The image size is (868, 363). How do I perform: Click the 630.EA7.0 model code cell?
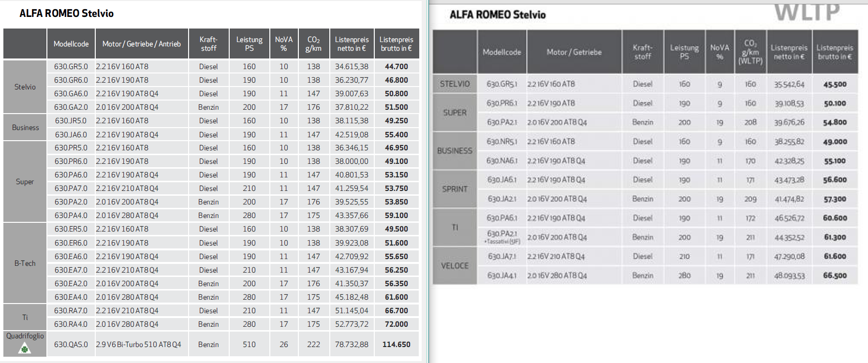pyautogui.click(x=71, y=270)
